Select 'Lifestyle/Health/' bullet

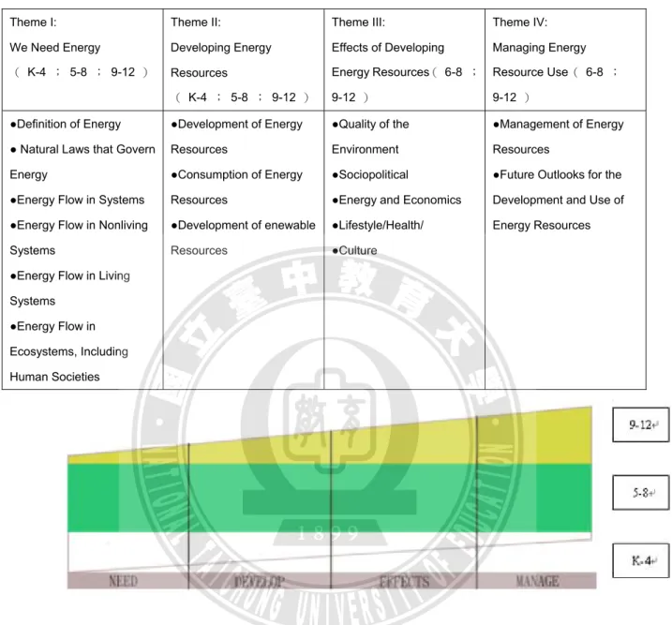378,225
